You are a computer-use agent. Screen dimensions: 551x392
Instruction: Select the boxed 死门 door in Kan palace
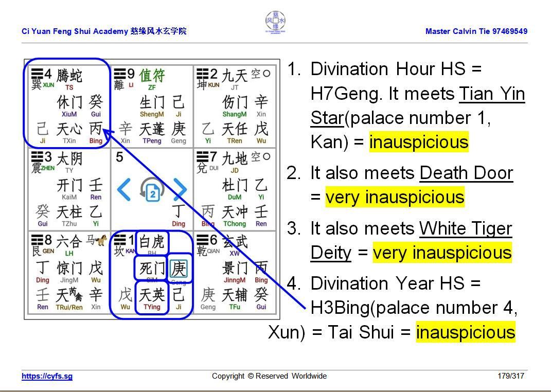pyautogui.click(x=151, y=268)
